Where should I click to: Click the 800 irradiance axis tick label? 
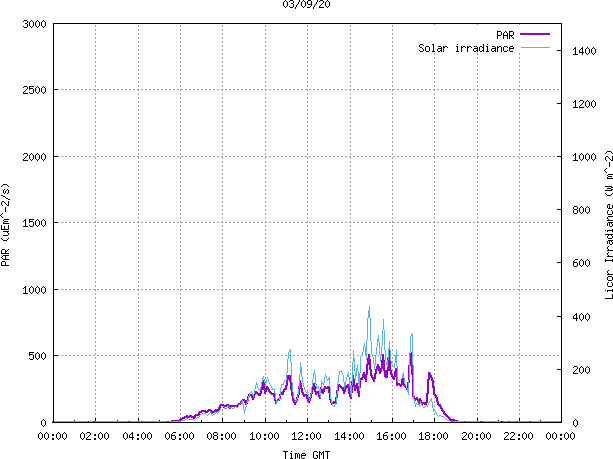[581, 210]
